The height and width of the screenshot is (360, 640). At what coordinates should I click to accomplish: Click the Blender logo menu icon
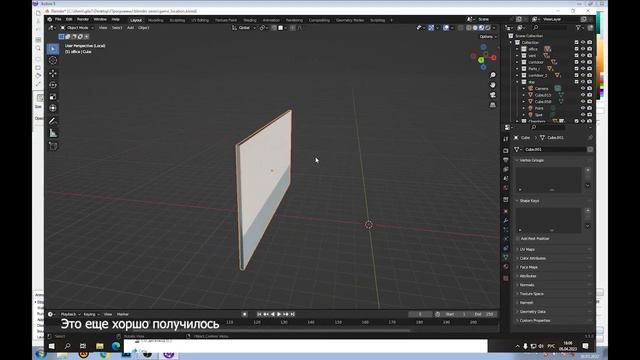[50, 19]
